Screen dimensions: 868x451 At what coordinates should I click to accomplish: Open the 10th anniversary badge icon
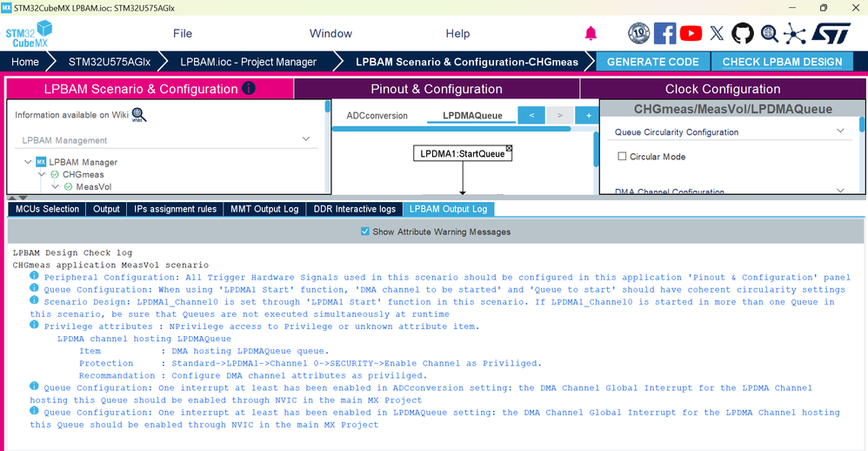[x=638, y=33]
